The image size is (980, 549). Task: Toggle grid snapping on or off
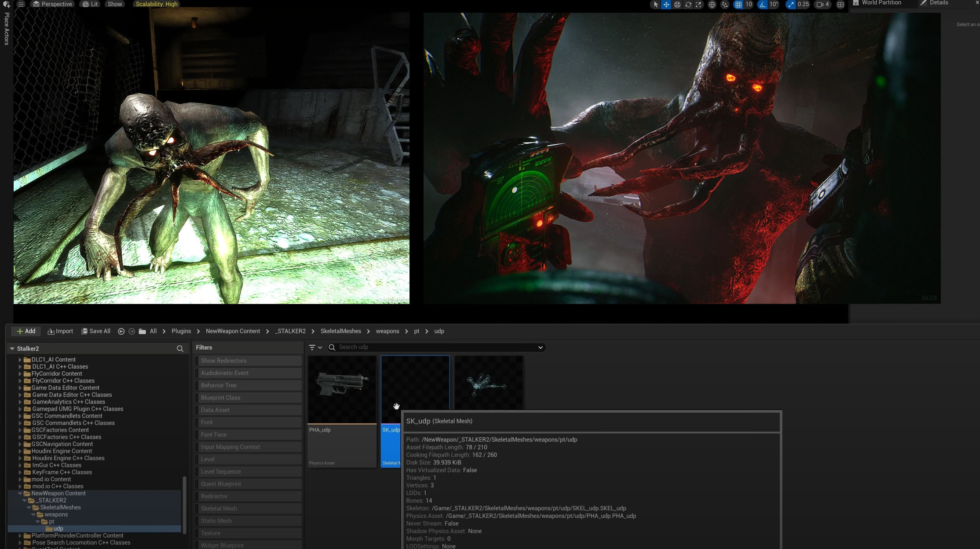coord(739,4)
